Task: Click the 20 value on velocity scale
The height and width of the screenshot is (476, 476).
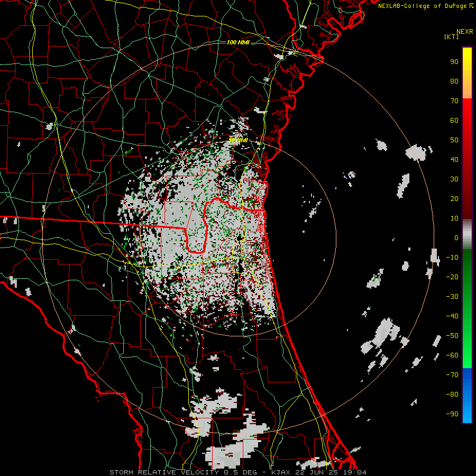Action: click(x=454, y=199)
